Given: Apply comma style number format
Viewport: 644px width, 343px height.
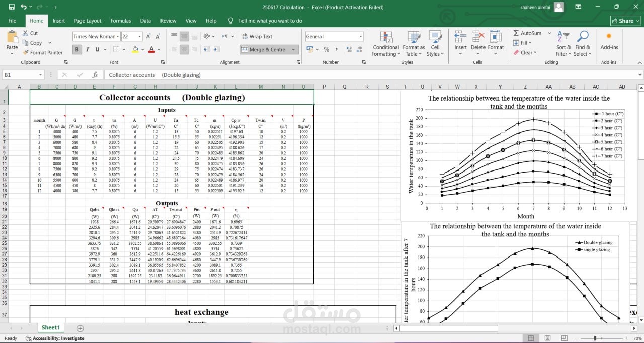Looking at the screenshot, I should tap(336, 49).
